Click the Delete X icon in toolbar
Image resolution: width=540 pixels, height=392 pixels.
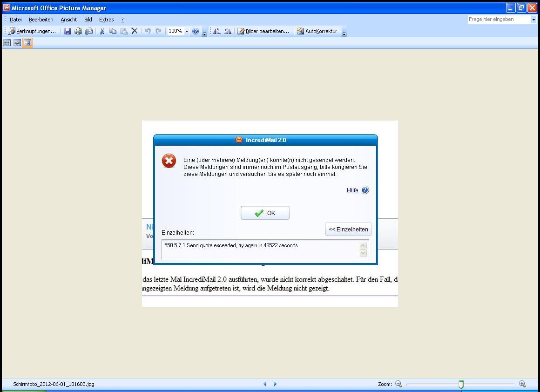tap(135, 31)
